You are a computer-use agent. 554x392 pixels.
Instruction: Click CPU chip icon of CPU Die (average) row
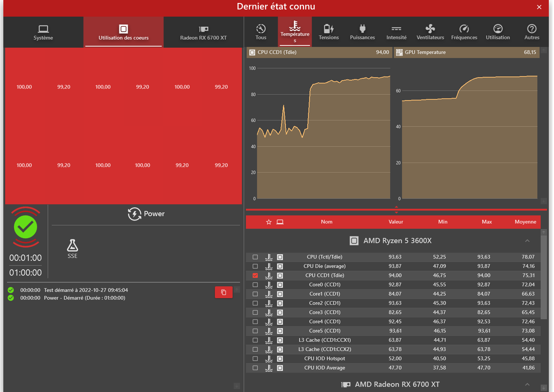point(280,266)
